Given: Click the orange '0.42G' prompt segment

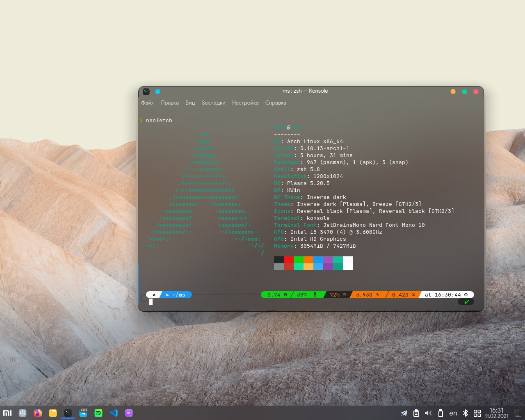Looking at the screenshot, I should coord(404,294).
